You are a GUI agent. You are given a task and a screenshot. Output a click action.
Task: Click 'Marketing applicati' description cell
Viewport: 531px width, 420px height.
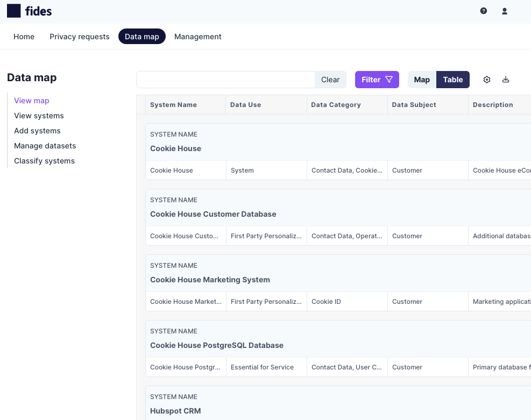pyautogui.click(x=500, y=302)
